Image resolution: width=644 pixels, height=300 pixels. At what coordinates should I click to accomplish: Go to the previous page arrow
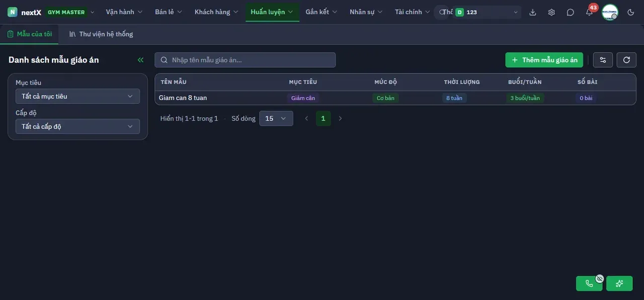pyautogui.click(x=306, y=118)
